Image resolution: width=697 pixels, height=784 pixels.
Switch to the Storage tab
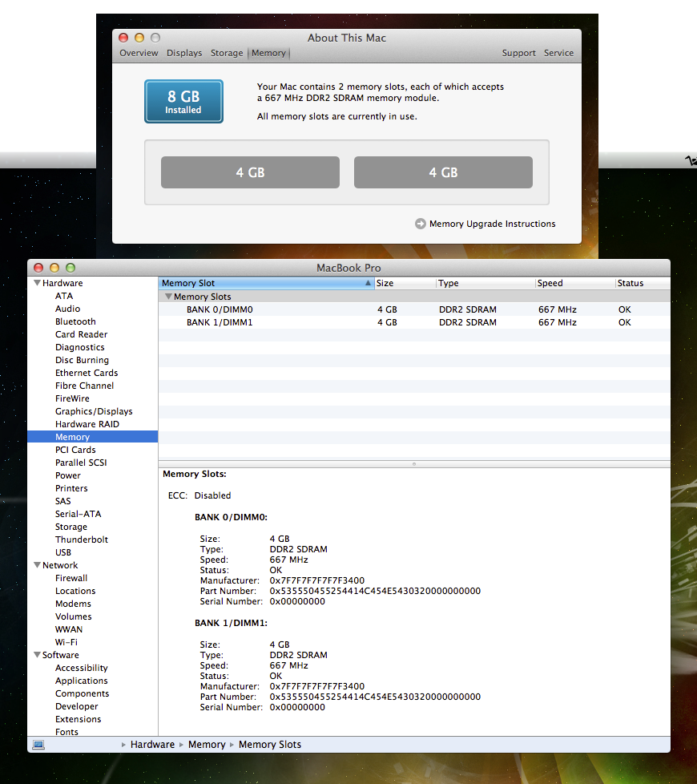point(227,53)
